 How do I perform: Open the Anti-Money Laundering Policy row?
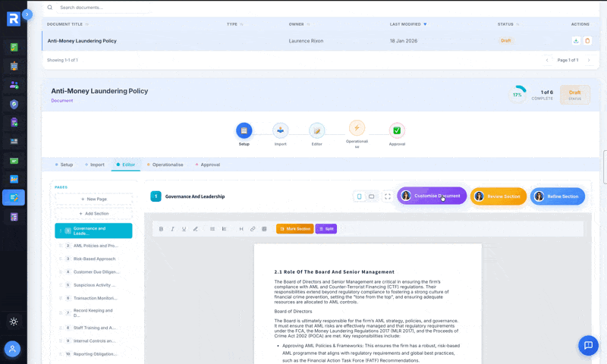(x=320, y=41)
